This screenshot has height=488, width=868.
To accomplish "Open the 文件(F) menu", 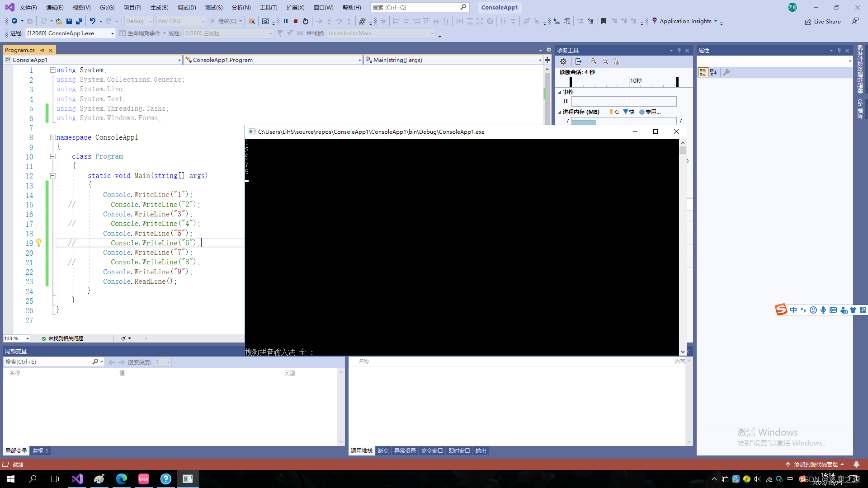I will pos(28,7).
